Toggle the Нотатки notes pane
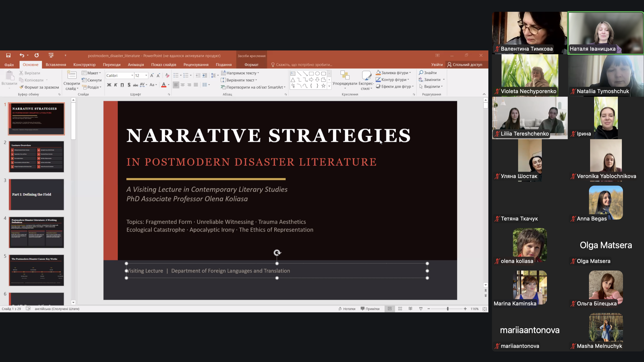Image resolution: width=644 pixels, height=362 pixels. point(347,309)
